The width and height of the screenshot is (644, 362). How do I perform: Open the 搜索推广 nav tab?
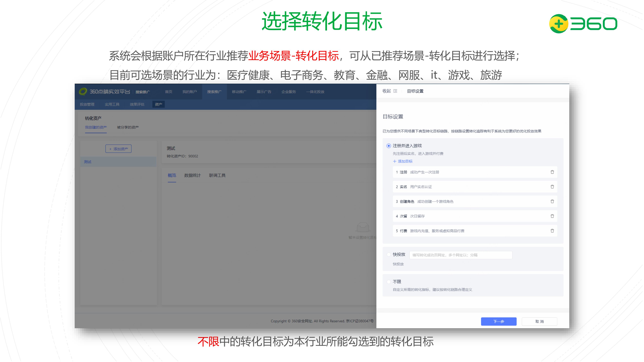click(214, 92)
